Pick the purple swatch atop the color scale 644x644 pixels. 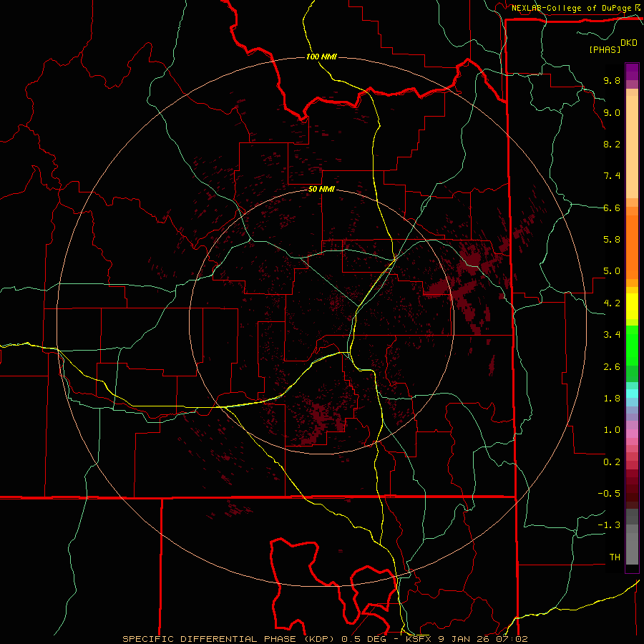[632, 72]
